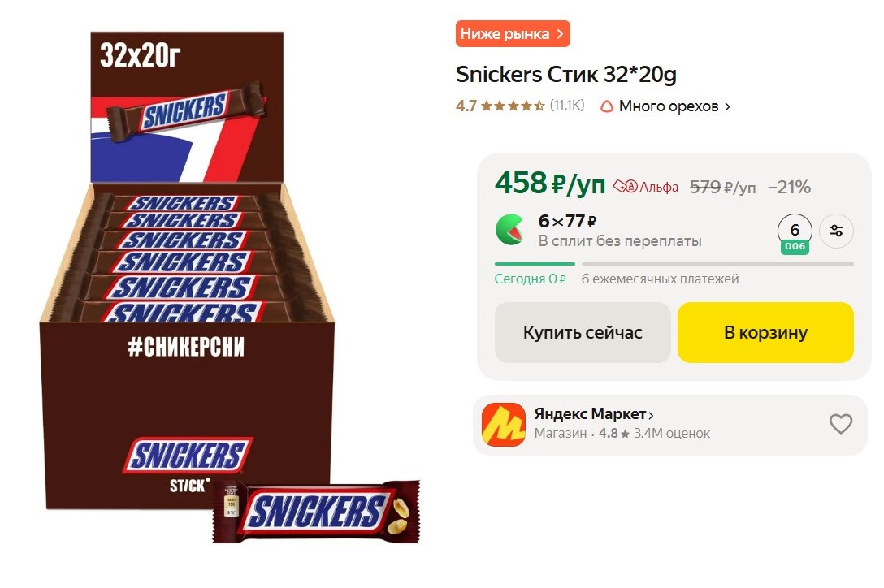Click the Yandex Market store logo
The image size is (884, 588).
pos(504,425)
